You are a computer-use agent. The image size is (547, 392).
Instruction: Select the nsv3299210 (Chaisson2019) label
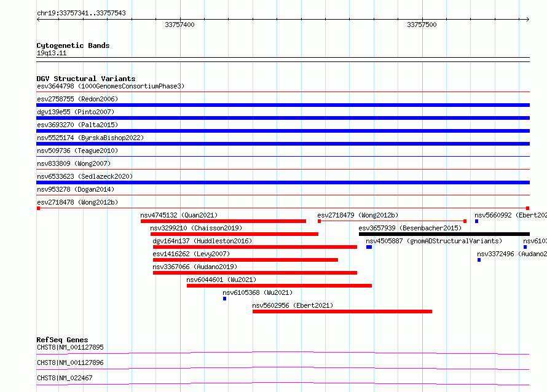(196, 228)
